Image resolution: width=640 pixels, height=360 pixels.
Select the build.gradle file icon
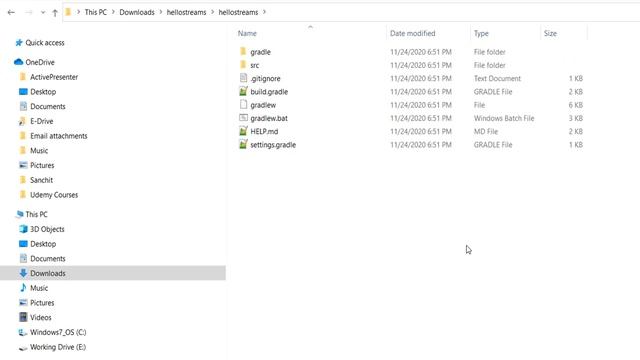243,91
